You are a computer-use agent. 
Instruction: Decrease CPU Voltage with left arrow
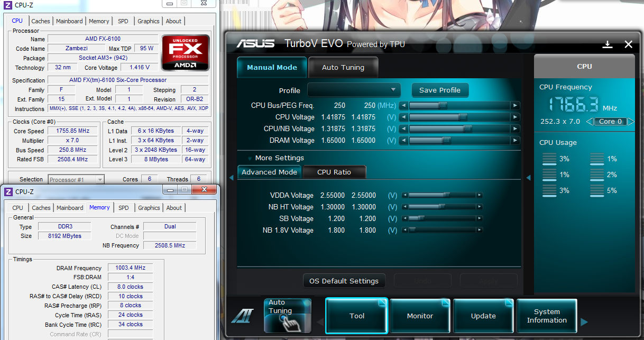point(404,117)
